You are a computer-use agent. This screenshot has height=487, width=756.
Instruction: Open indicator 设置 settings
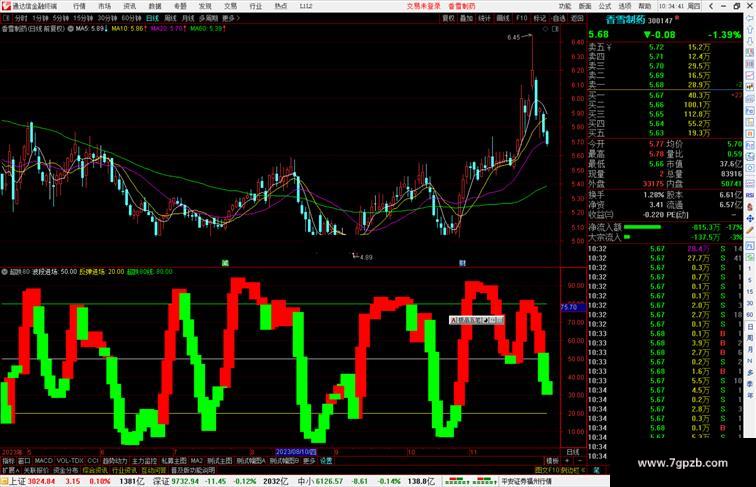pos(326,461)
